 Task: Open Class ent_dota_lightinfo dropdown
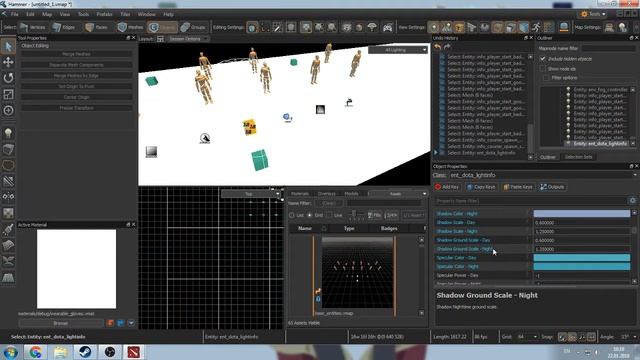pyautogui.click(x=543, y=175)
